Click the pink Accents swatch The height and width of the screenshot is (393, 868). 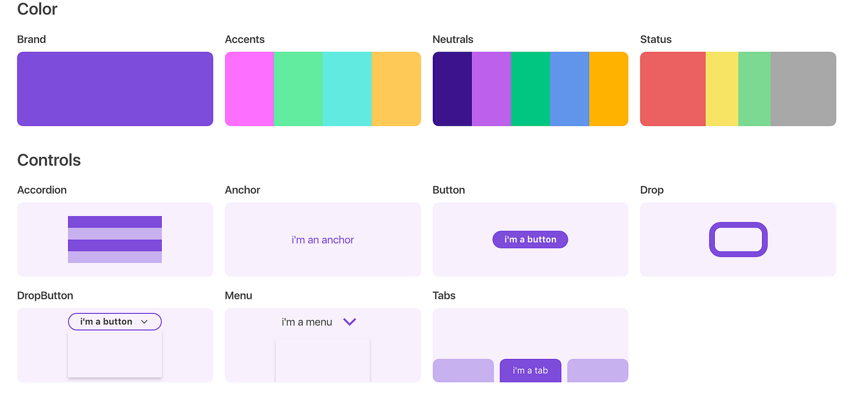click(248, 89)
